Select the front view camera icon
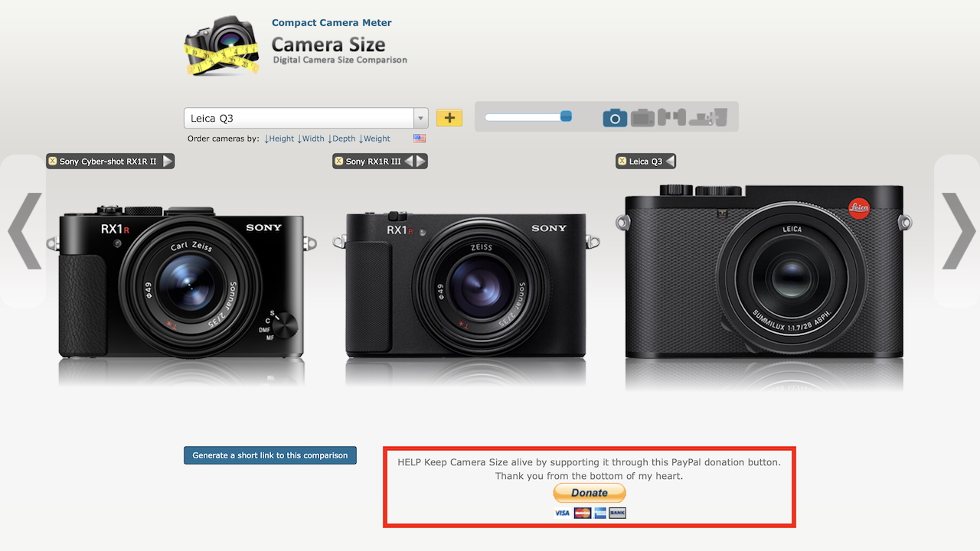 [x=615, y=117]
